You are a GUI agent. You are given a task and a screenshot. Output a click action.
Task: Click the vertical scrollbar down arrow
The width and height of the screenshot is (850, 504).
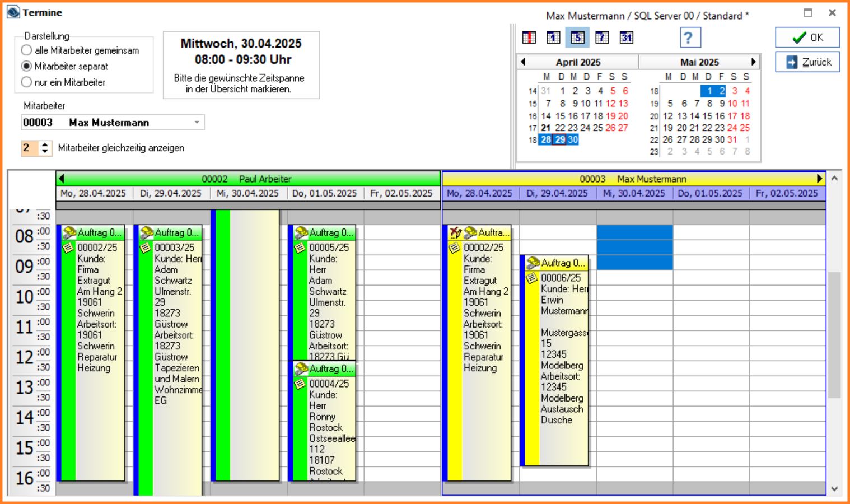[x=834, y=489]
